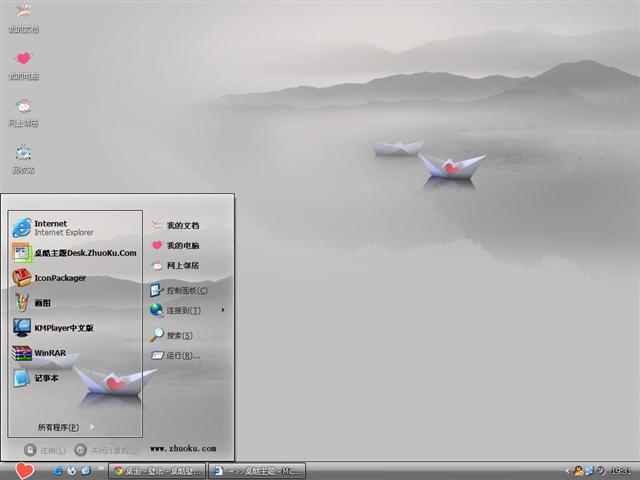The image size is (640, 480).
Task: Click the network computers tray icon
Action: 589,471
